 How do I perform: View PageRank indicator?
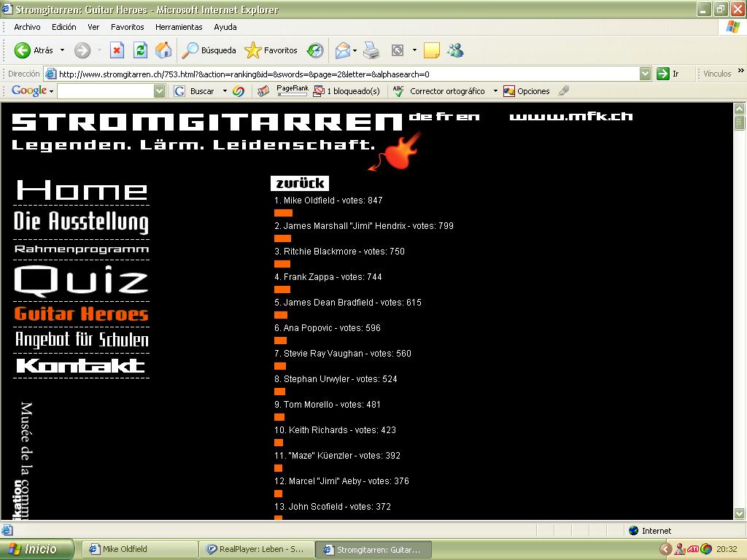pyautogui.click(x=292, y=90)
